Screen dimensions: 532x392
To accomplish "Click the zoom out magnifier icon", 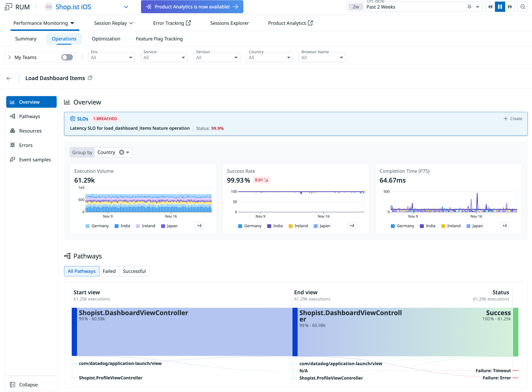I will point(523,7).
